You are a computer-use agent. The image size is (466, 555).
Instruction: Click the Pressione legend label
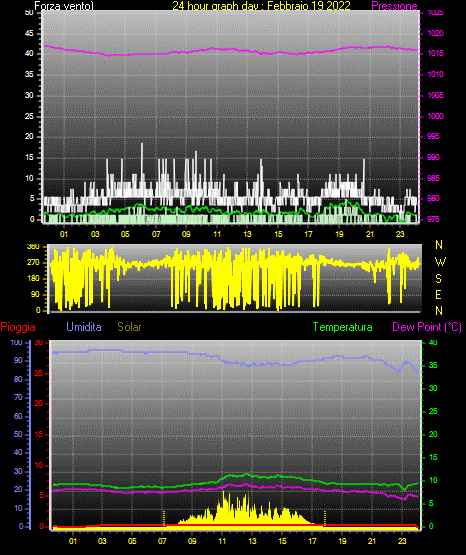pyautogui.click(x=394, y=6)
